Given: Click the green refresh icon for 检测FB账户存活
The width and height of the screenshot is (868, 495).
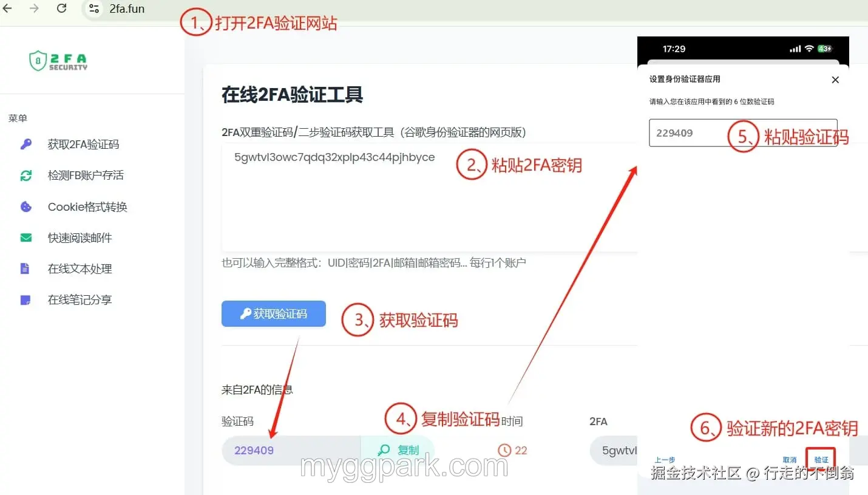Looking at the screenshot, I should point(25,175).
